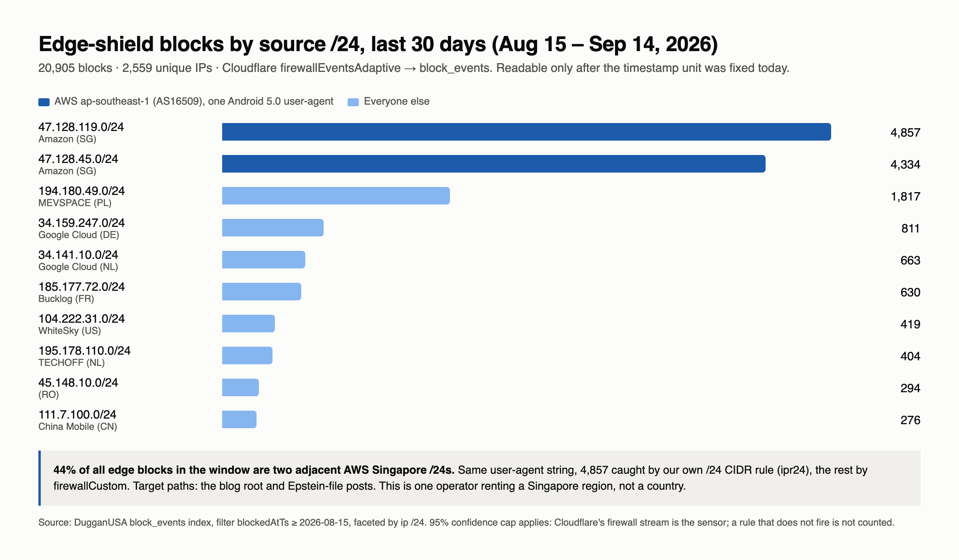The image size is (959, 560).
Task: Click the value 419
Action: click(x=910, y=324)
